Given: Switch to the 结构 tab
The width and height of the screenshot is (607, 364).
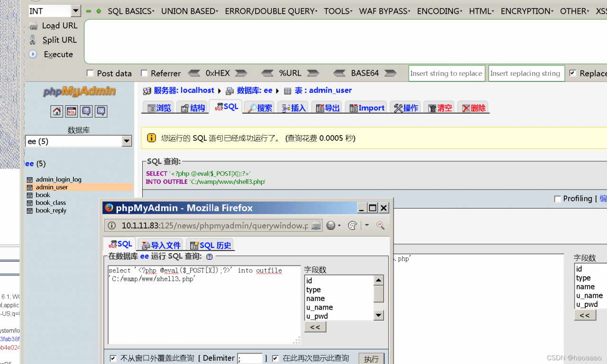Looking at the screenshot, I should click(x=193, y=108).
